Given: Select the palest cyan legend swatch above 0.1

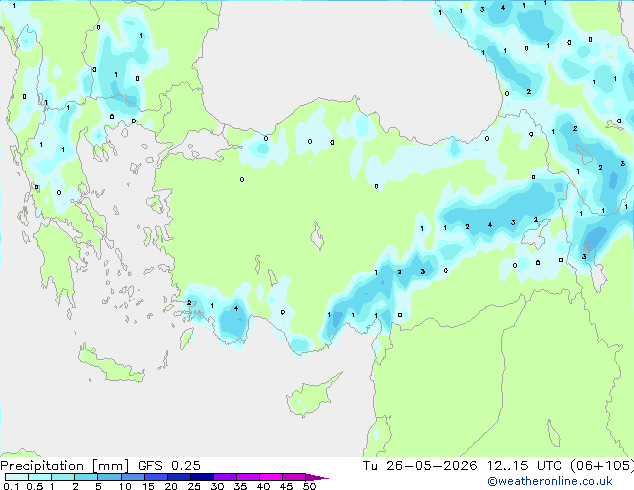Looking at the screenshot, I should click(x=17, y=477).
